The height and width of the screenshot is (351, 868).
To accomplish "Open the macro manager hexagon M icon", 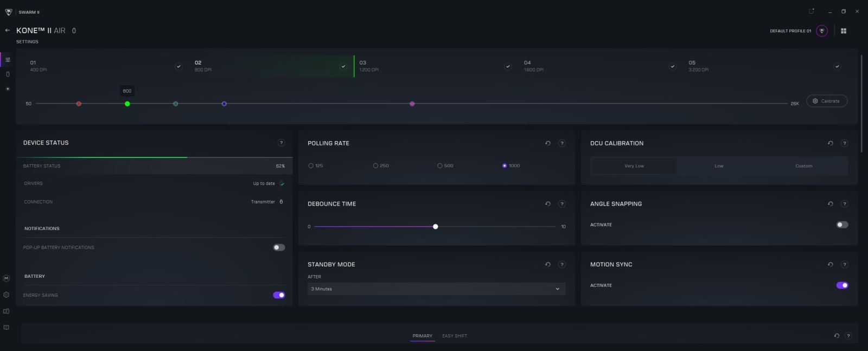I will click(x=7, y=278).
